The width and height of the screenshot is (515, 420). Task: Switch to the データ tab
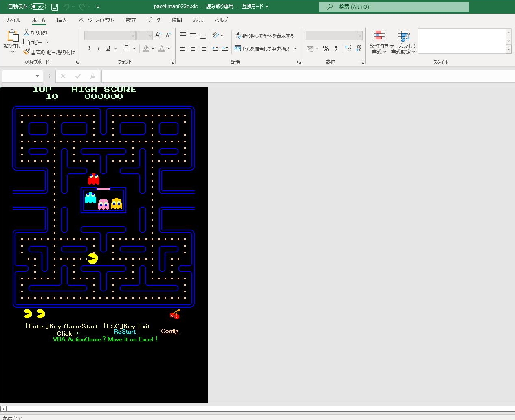pos(154,20)
